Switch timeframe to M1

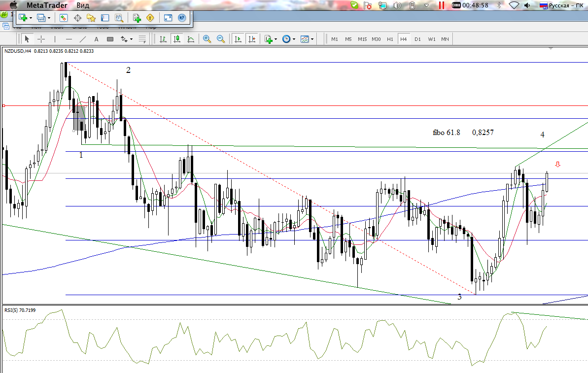tap(335, 39)
